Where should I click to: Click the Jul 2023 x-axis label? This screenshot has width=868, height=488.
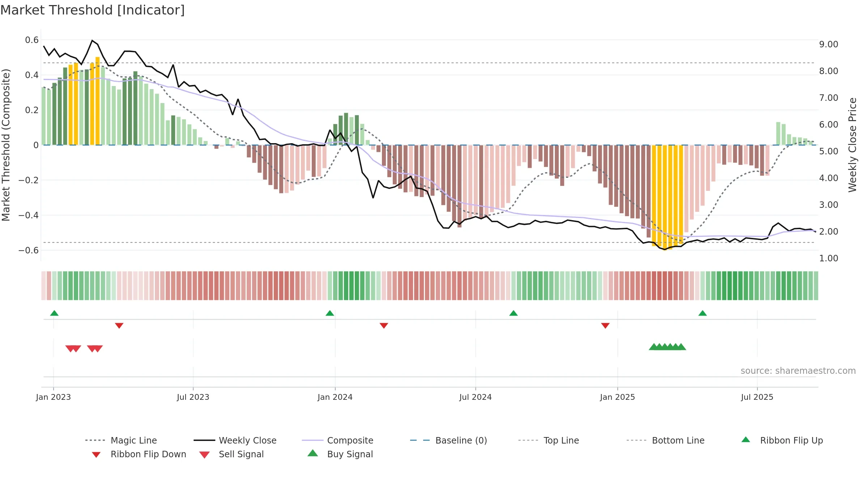point(193,397)
